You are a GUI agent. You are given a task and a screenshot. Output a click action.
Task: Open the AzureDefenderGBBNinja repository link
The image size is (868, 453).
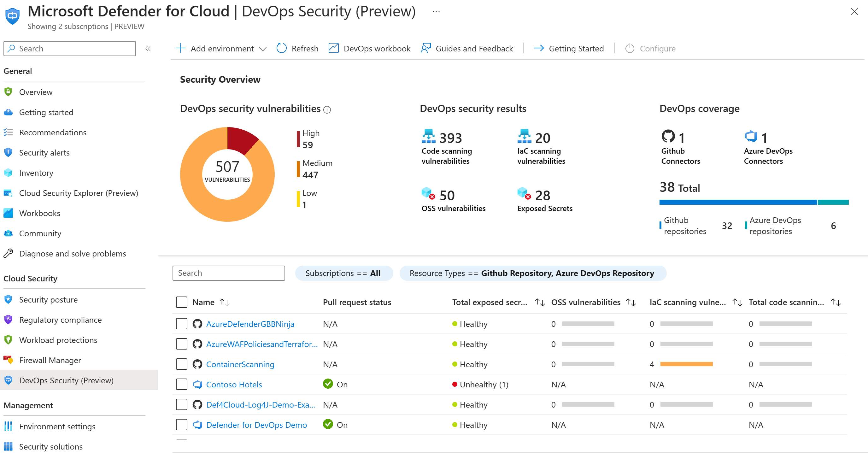250,324
